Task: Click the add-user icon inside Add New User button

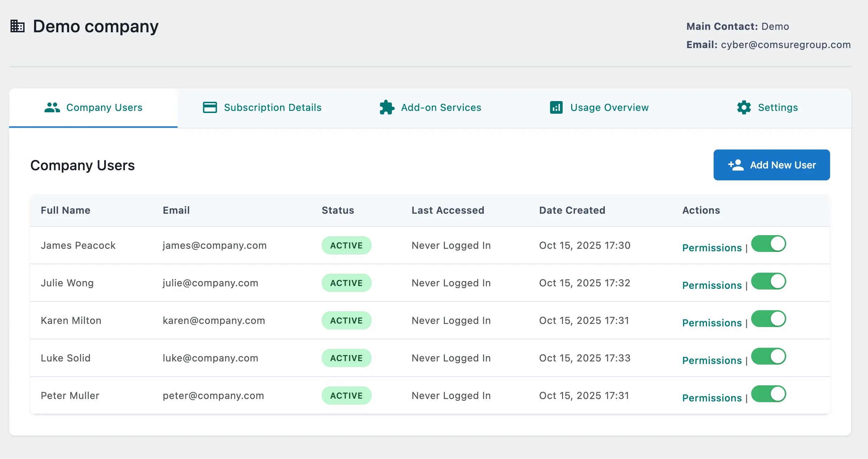Action: point(735,165)
